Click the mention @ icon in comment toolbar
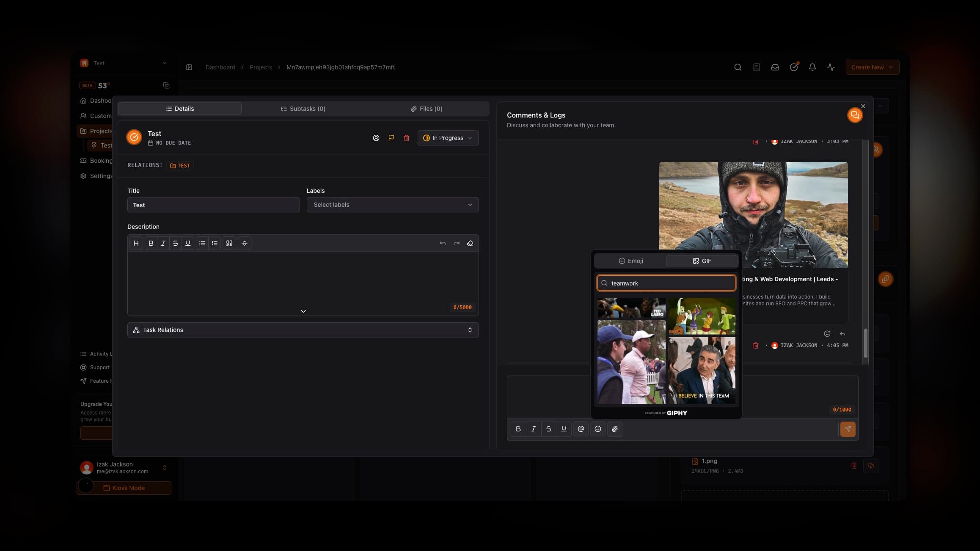The height and width of the screenshot is (551, 980). [x=581, y=429]
